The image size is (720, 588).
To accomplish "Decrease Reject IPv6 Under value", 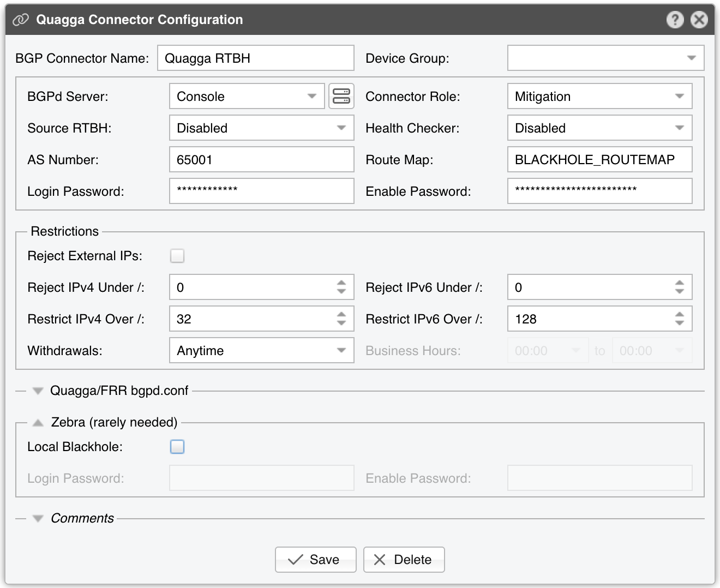I will click(680, 291).
